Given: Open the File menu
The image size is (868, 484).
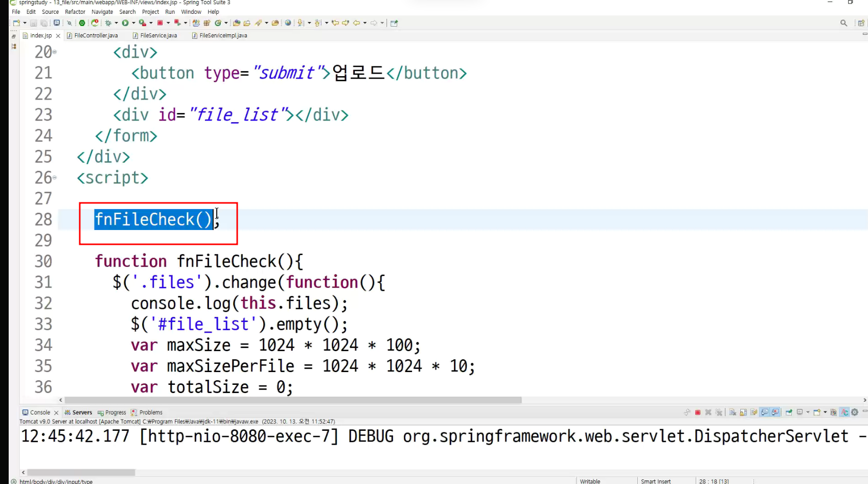Looking at the screenshot, I should (x=16, y=12).
